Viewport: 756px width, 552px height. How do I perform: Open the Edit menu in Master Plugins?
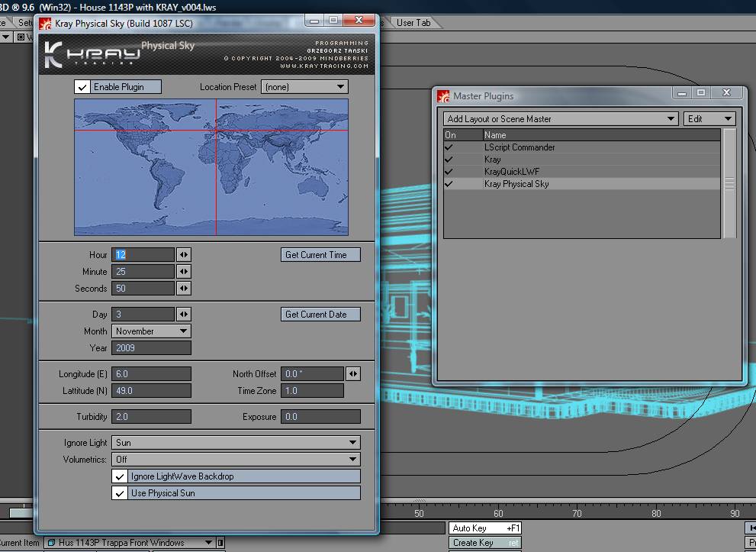pos(709,119)
